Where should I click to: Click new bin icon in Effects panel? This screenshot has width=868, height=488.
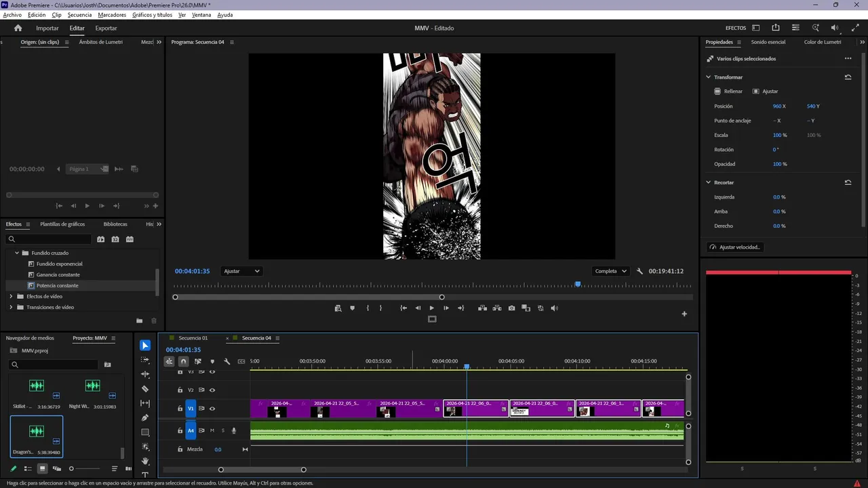coord(139,321)
